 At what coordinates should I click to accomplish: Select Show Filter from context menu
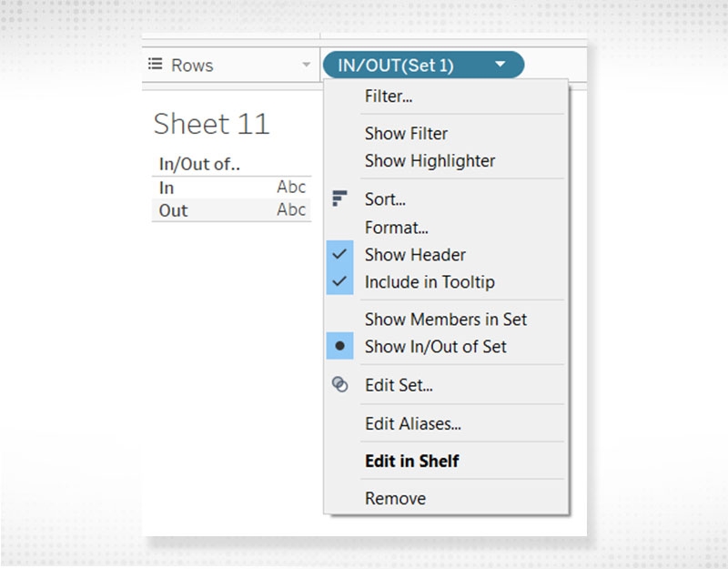(406, 133)
